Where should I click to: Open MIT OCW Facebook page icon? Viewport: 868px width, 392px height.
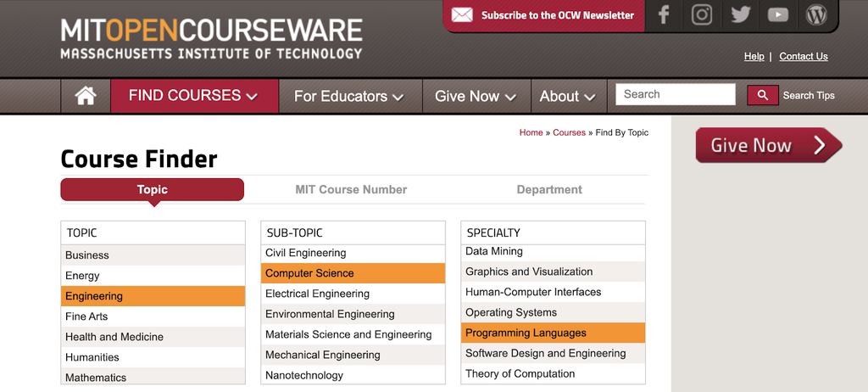tap(665, 14)
